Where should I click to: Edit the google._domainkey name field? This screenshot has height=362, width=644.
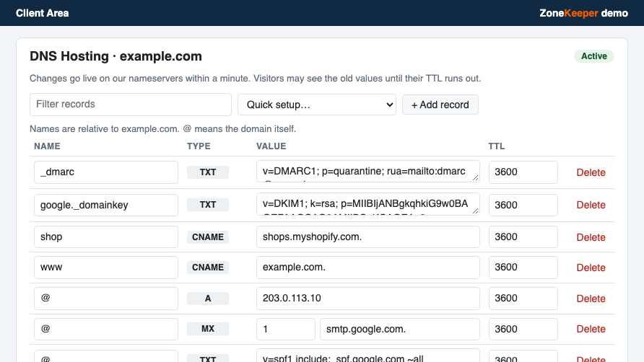106,205
